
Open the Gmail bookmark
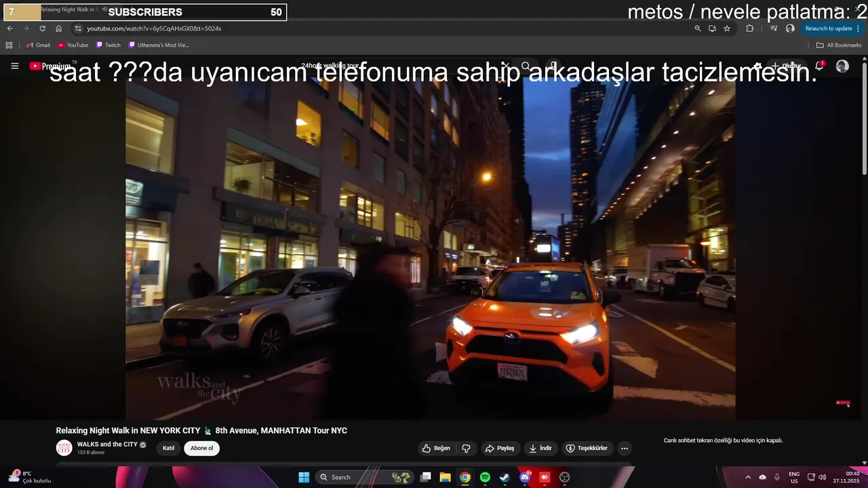38,45
